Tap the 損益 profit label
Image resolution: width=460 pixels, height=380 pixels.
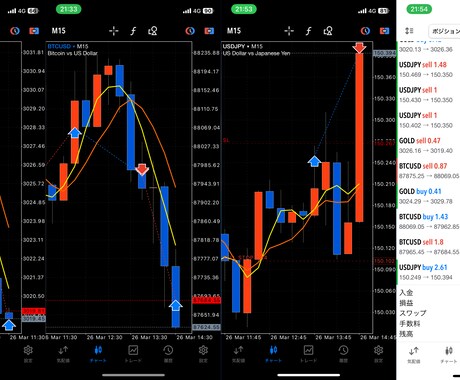point(406,303)
